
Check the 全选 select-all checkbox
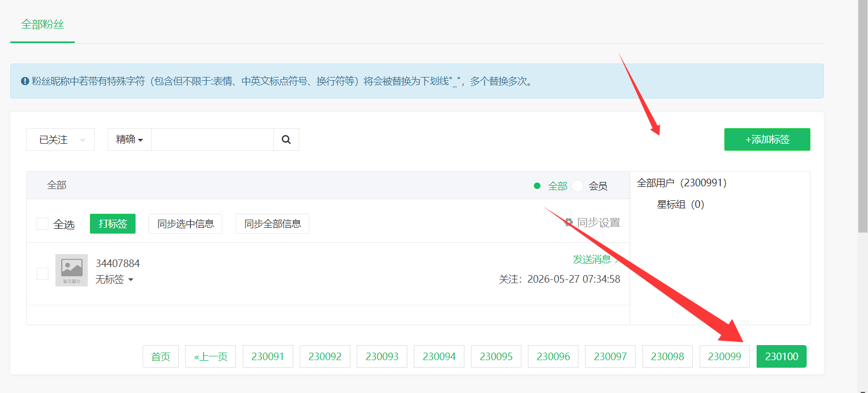click(x=43, y=223)
